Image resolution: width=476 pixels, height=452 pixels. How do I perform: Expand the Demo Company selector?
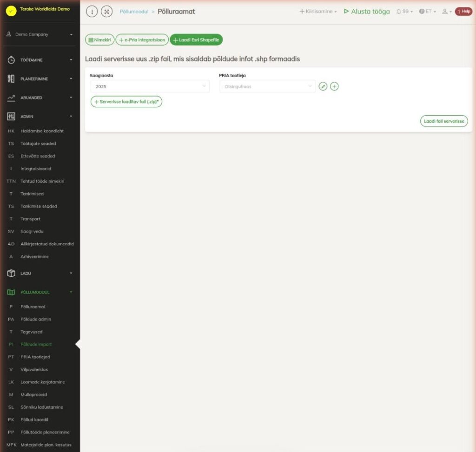[x=40, y=34]
